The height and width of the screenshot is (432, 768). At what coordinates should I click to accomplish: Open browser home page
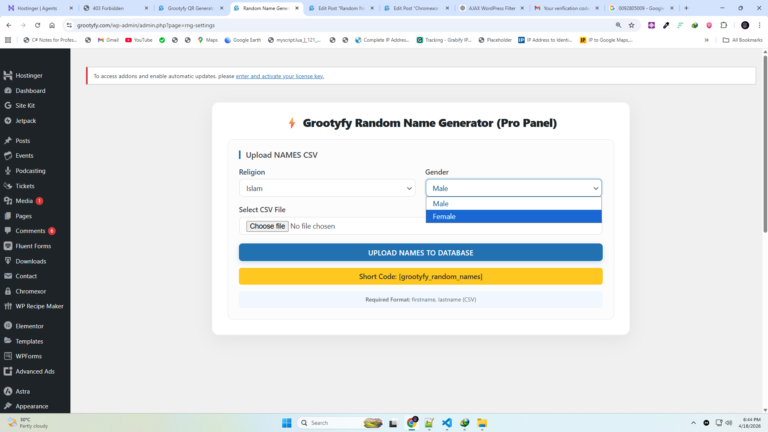pyautogui.click(x=52, y=25)
